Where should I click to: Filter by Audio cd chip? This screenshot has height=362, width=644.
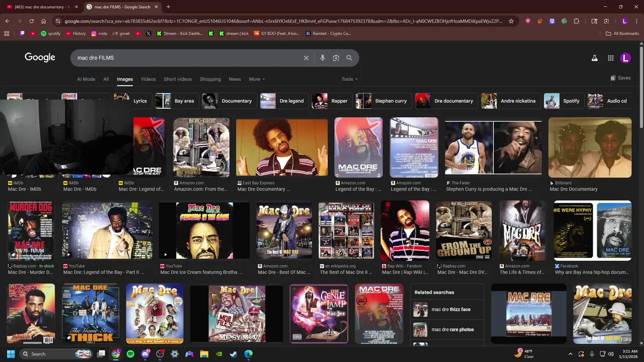tap(609, 101)
